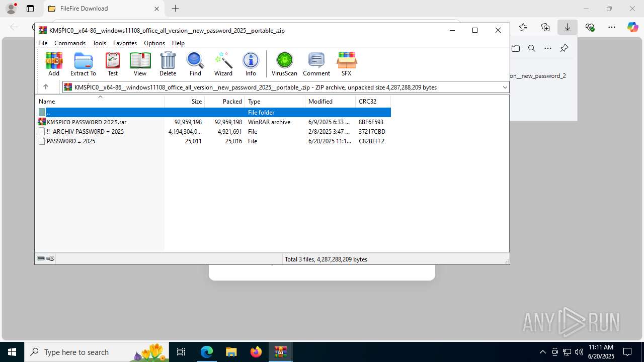The width and height of the screenshot is (644, 362).
Task: Select the parent folder '..' row
Action: pyautogui.click(x=213, y=113)
